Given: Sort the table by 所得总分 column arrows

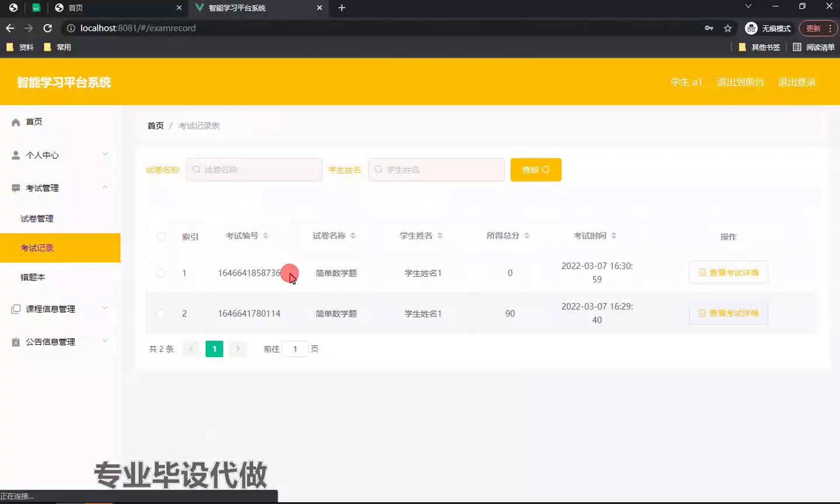Looking at the screenshot, I should coord(527,236).
